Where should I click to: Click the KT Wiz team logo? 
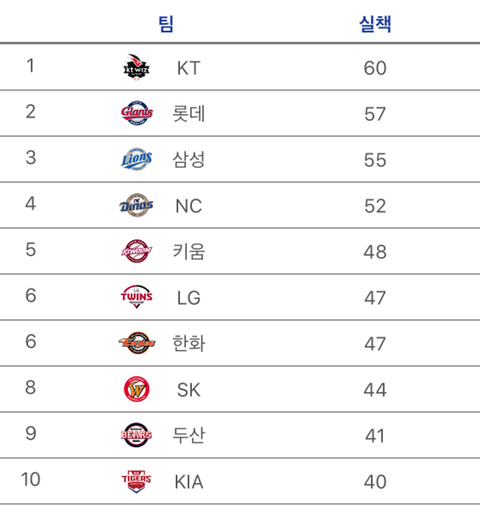pyautogui.click(x=137, y=67)
